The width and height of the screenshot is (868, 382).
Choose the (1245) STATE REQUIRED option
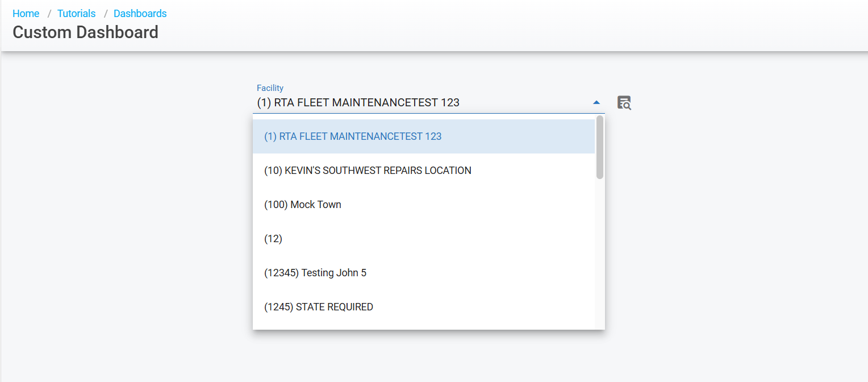tap(319, 307)
